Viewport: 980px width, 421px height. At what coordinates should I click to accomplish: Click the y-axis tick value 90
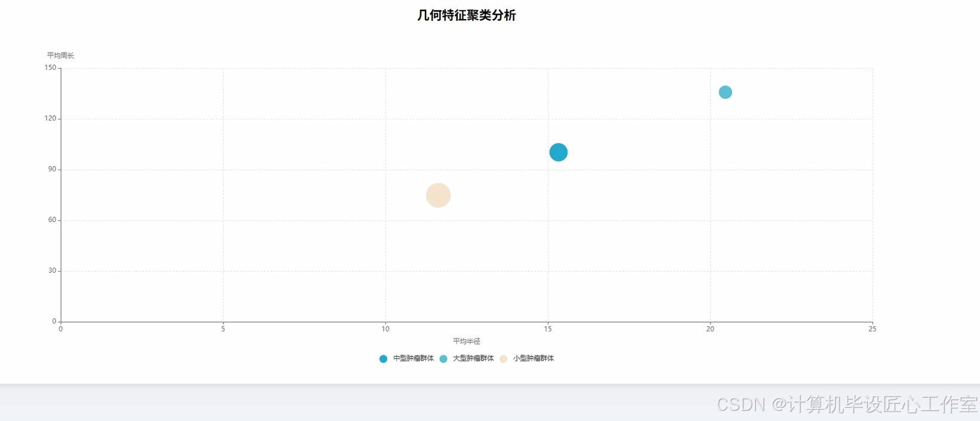pyautogui.click(x=52, y=169)
